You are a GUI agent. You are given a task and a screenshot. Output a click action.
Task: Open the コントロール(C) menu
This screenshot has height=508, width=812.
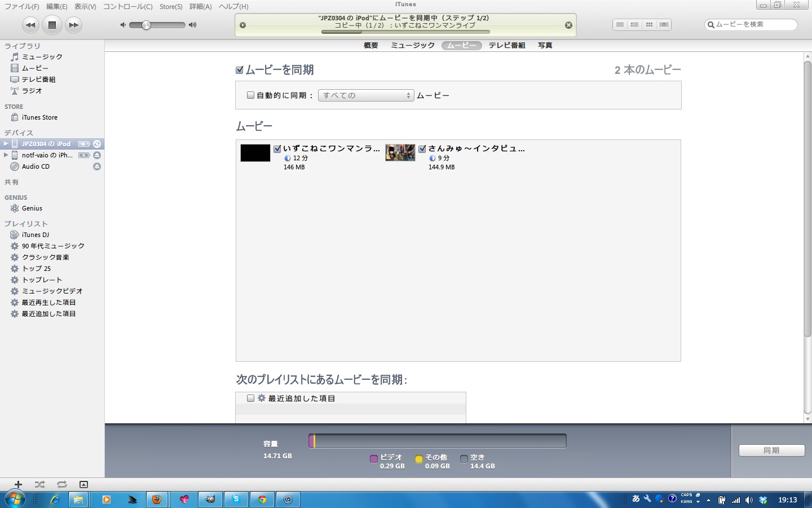click(127, 7)
